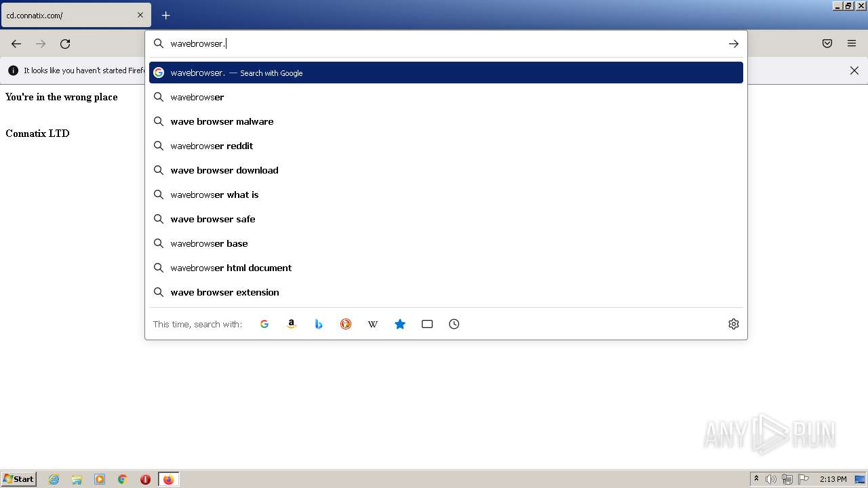Choose 'wave browser extension' suggestion
The height and width of the screenshot is (488, 868).
[446, 292]
